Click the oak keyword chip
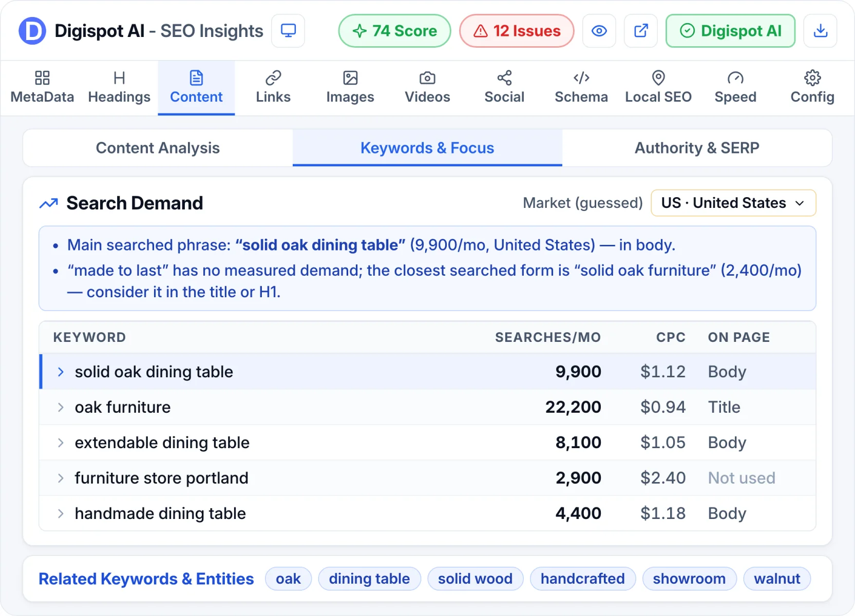855x616 pixels. tap(288, 579)
